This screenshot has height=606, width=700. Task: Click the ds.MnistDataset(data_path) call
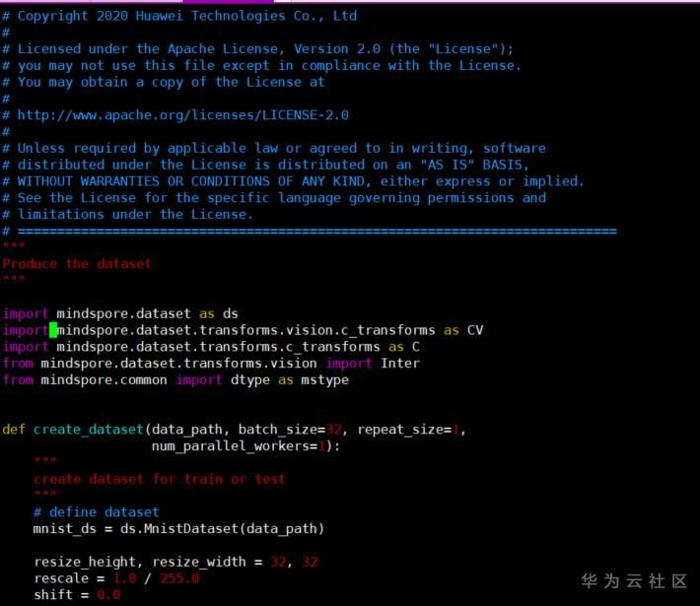click(222, 529)
